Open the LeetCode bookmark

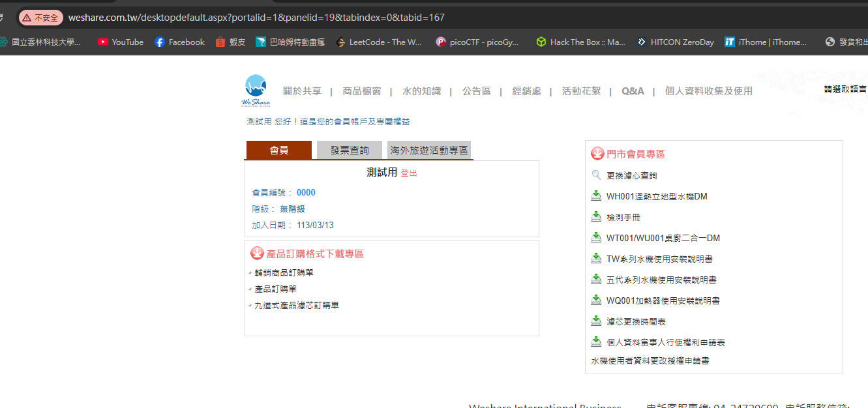[x=379, y=42]
